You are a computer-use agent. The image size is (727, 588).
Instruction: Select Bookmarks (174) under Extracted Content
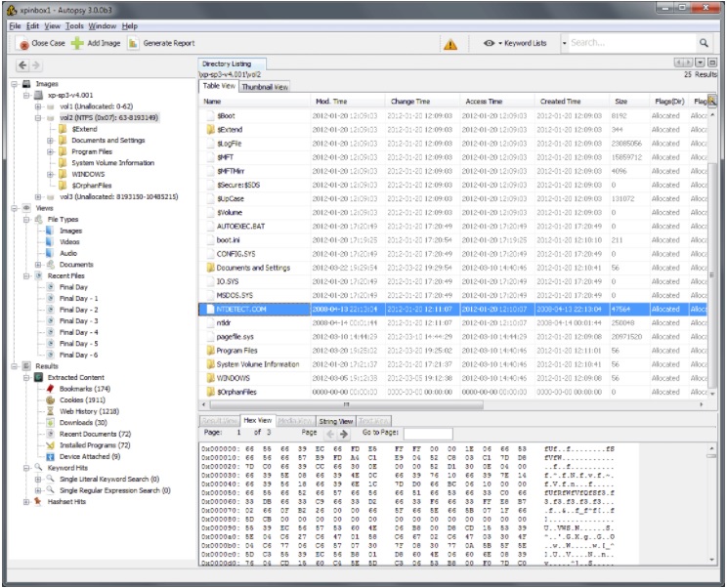pyautogui.click(x=84, y=388)
